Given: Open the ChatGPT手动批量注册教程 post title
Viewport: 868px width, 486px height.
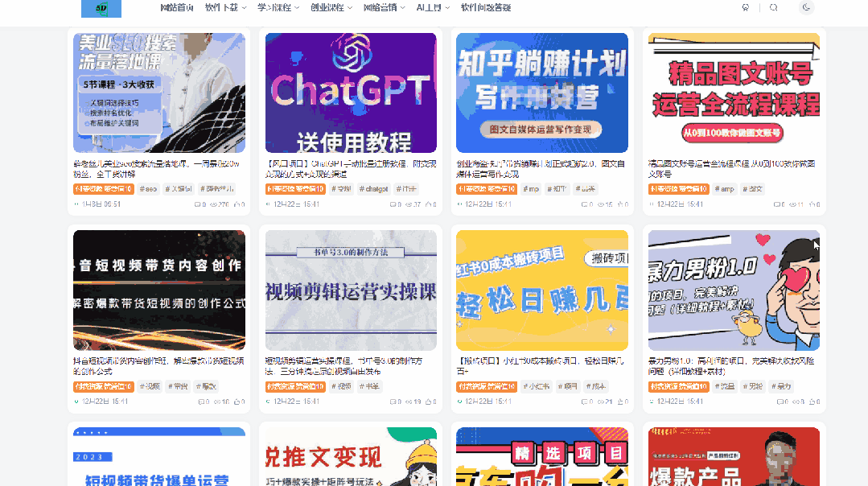Looking at the screenshot, I should pyautogui.click(x=351, y=169).
